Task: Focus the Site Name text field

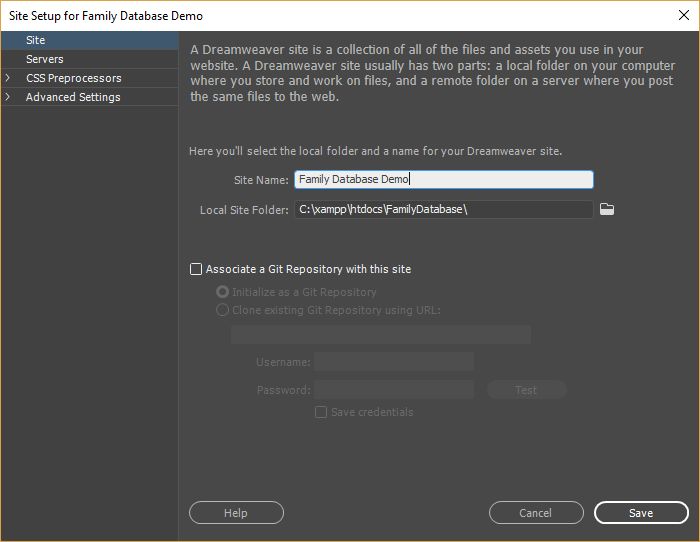Action: click(x=444, y=179)
